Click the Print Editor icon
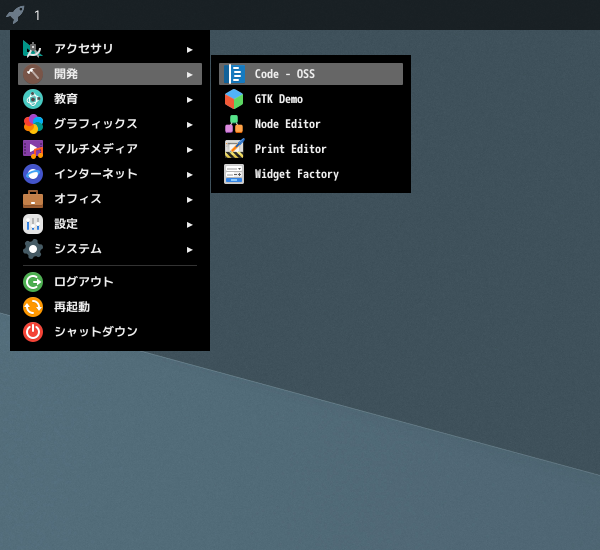This screenshot has height=550, width=600. pos(234,149)
